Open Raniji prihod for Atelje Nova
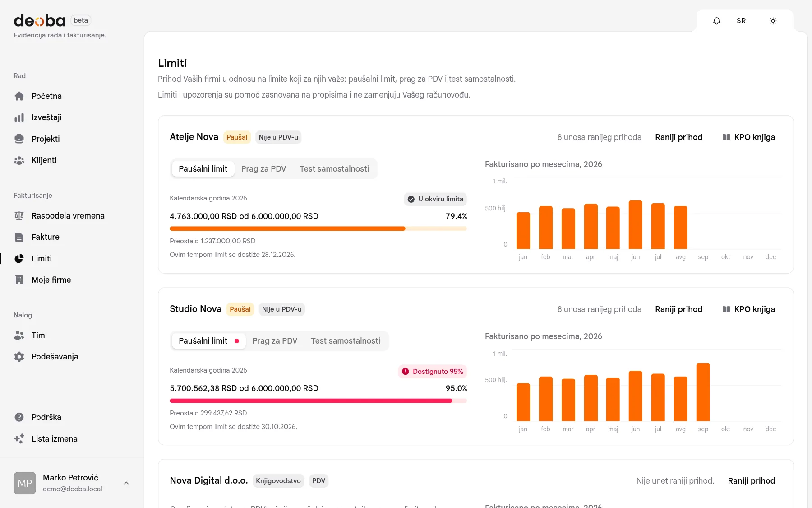The image size is (812, 508). 679,137
